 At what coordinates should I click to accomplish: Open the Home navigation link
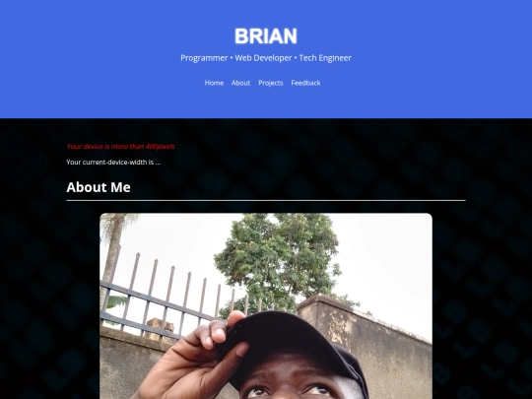point(214,83)
